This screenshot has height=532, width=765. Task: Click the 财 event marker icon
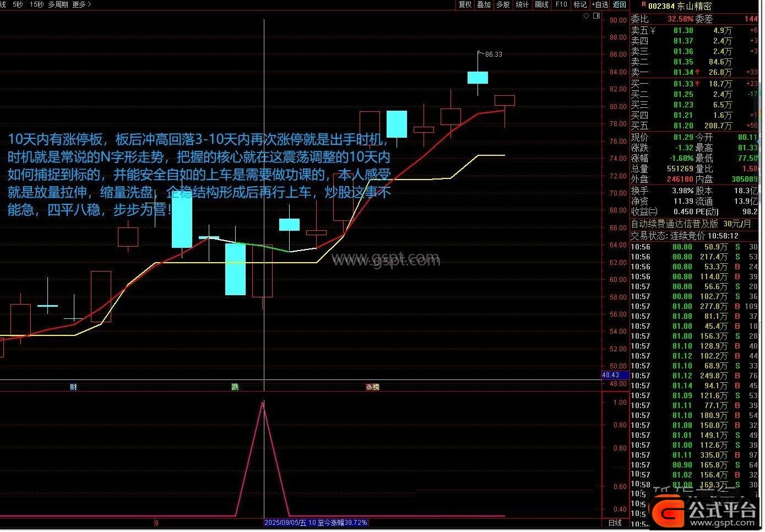coord(73,387)
